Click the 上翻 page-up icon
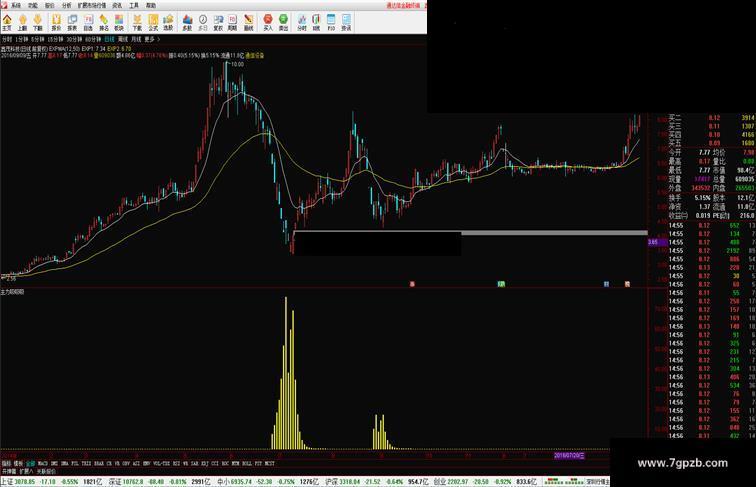The height and width of the screenshot is (487, 756). [22, 22]
